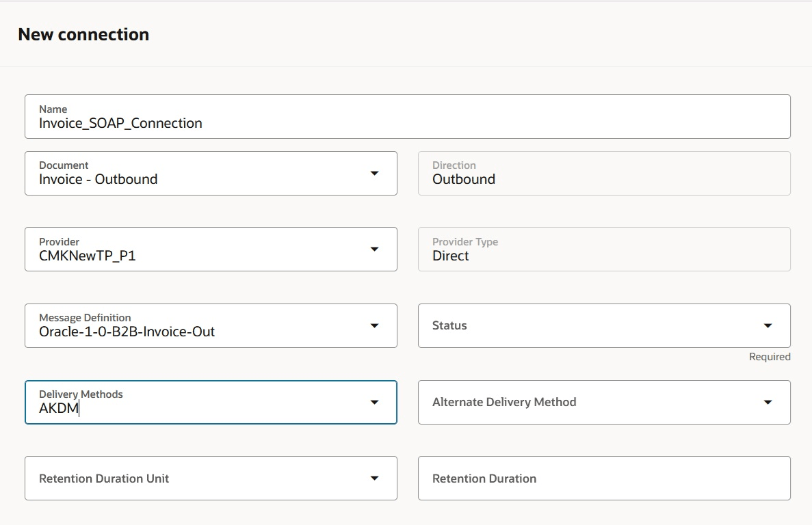The width and height of the screenshot is (812, 525).
Task: Click the New connection page title
Action: click(x=83, y=33)
